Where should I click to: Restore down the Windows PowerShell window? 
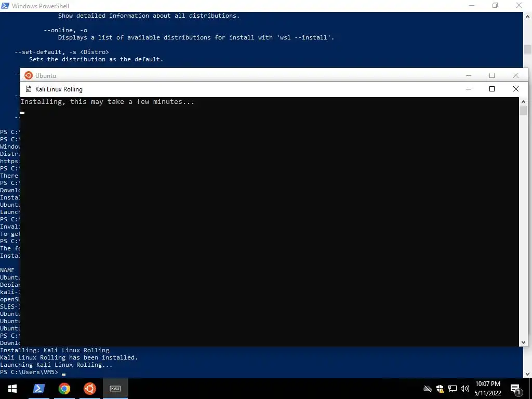coord(495,5)
